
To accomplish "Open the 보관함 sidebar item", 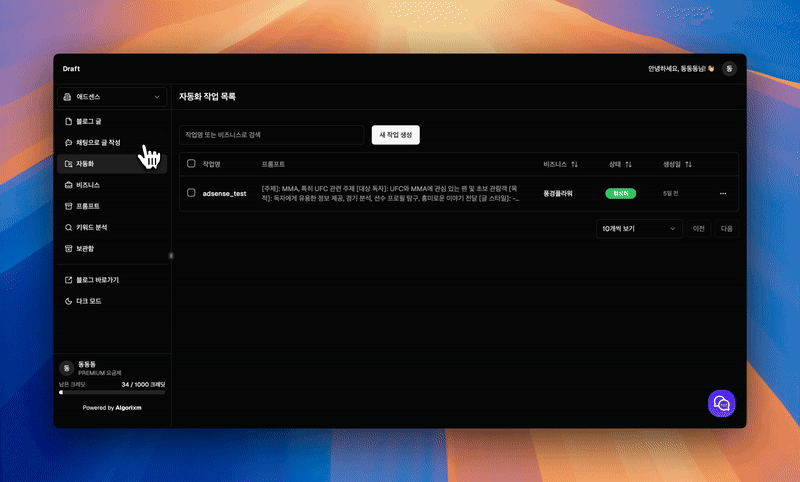I will pyautogui.click(x=112, y=248).
